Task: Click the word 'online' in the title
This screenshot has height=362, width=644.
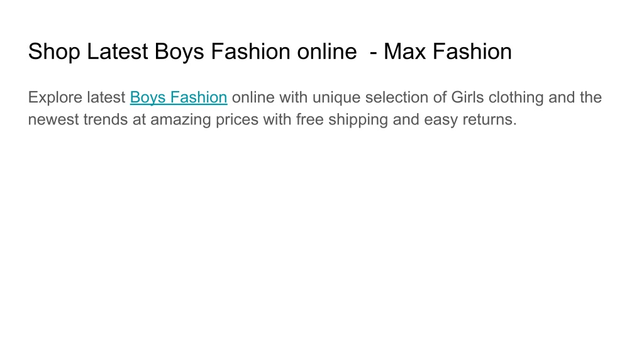Action: pyautogui.click(x=327, y=52)
